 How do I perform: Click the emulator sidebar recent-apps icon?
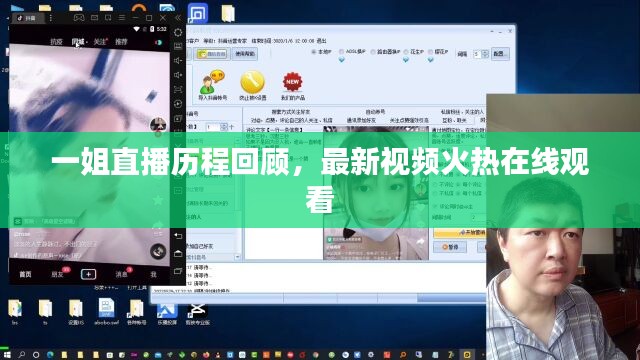178,271
